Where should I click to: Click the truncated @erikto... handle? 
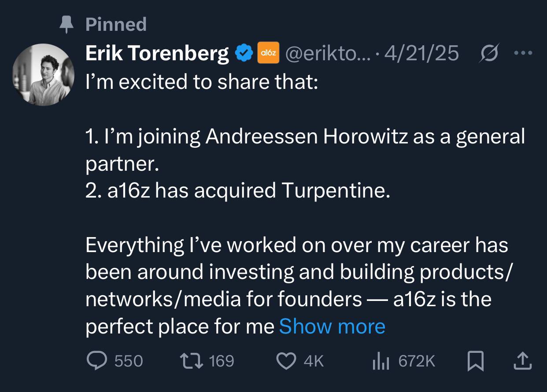coord(328,52)
